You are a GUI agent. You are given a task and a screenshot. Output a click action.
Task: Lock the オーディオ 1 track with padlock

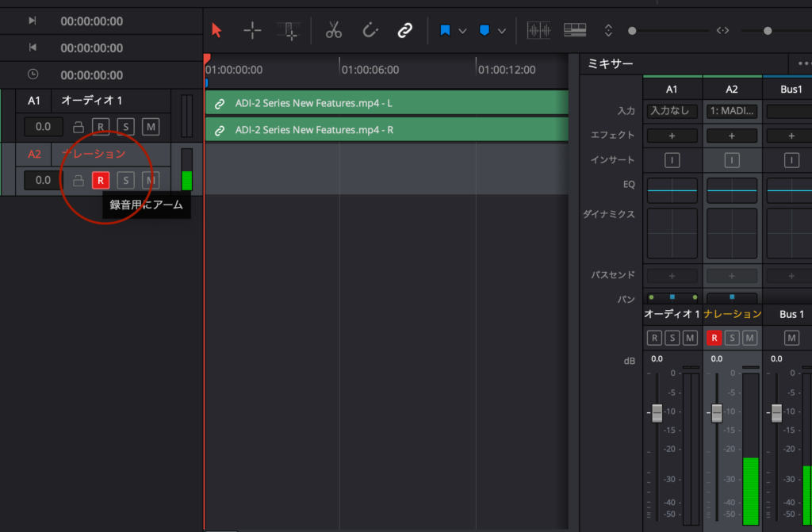click(79, 127)
